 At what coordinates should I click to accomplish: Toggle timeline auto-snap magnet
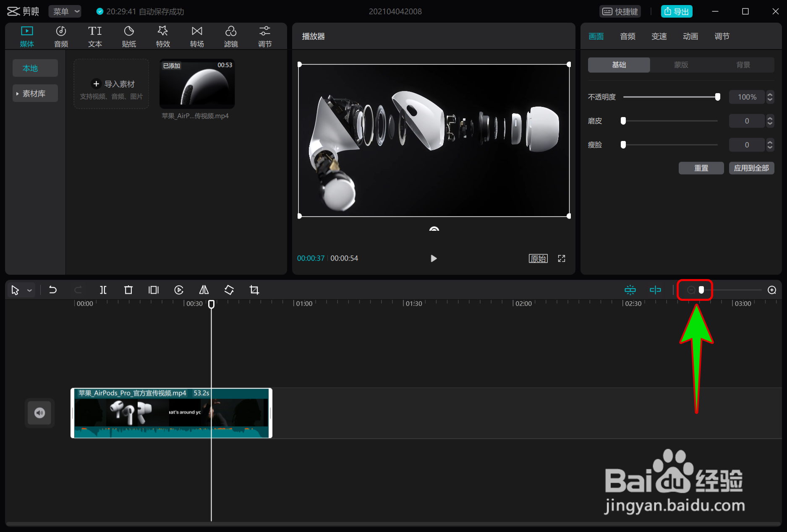click(630, 290)
